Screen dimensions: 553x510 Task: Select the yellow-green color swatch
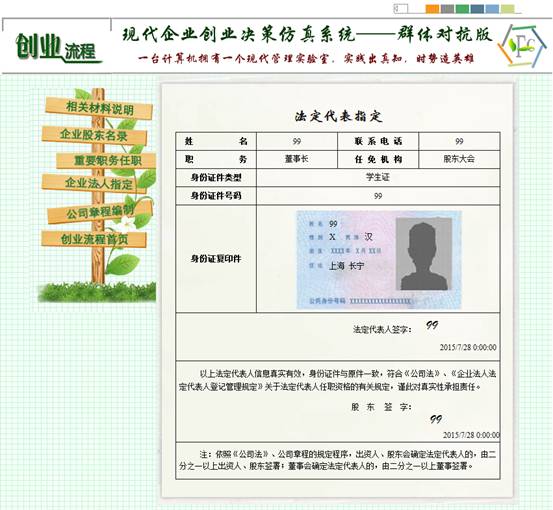click(x=508, y=9)
